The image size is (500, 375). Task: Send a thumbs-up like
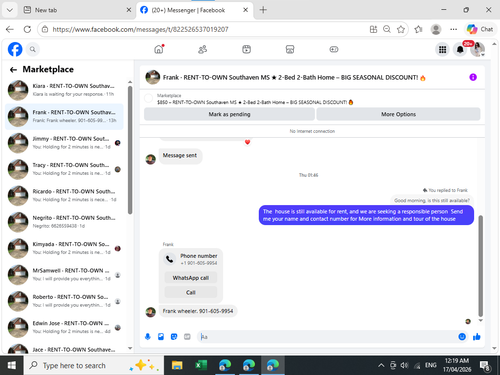coord(477,337)
